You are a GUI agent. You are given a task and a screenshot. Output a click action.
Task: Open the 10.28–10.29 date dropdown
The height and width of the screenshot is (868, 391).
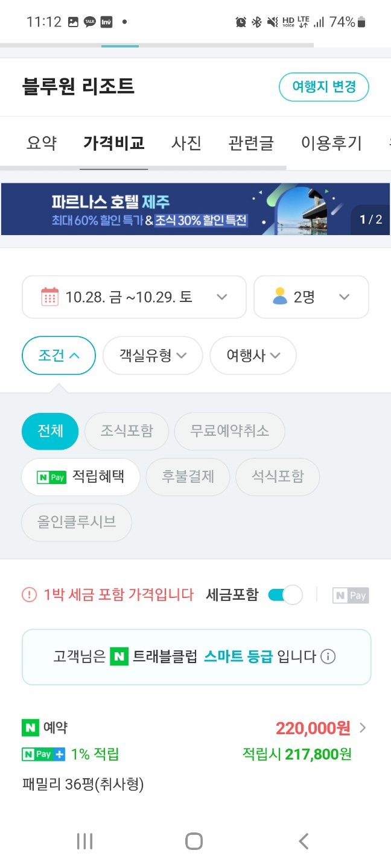pyautogui.click(x=134, y=297)
